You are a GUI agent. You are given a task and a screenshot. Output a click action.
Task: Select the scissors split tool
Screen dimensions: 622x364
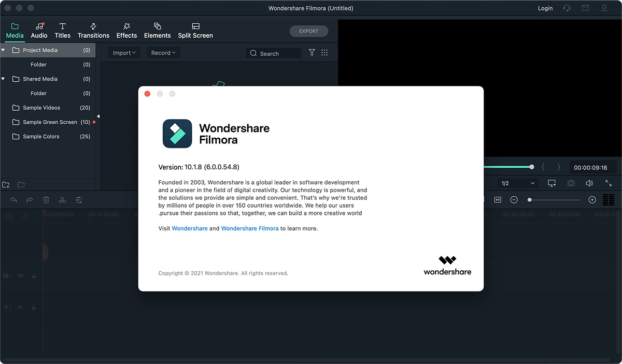click(62, 200)
